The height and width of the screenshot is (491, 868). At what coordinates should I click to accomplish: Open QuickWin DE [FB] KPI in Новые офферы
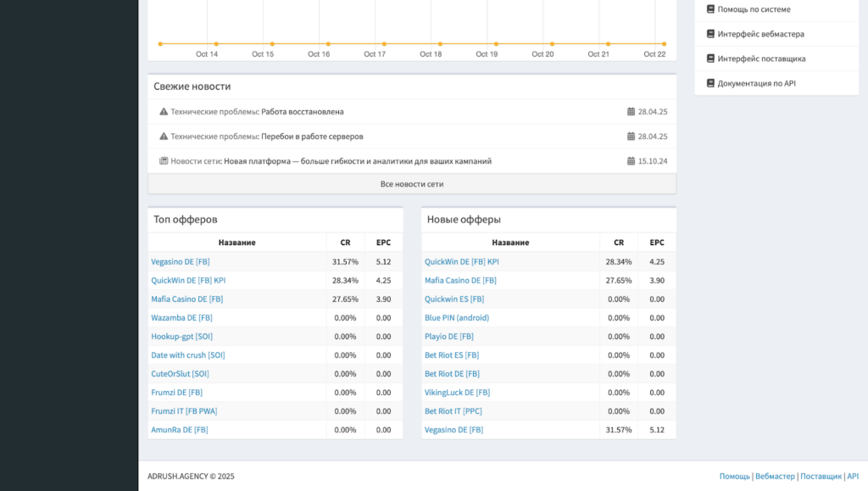click(x=462, y=261)
